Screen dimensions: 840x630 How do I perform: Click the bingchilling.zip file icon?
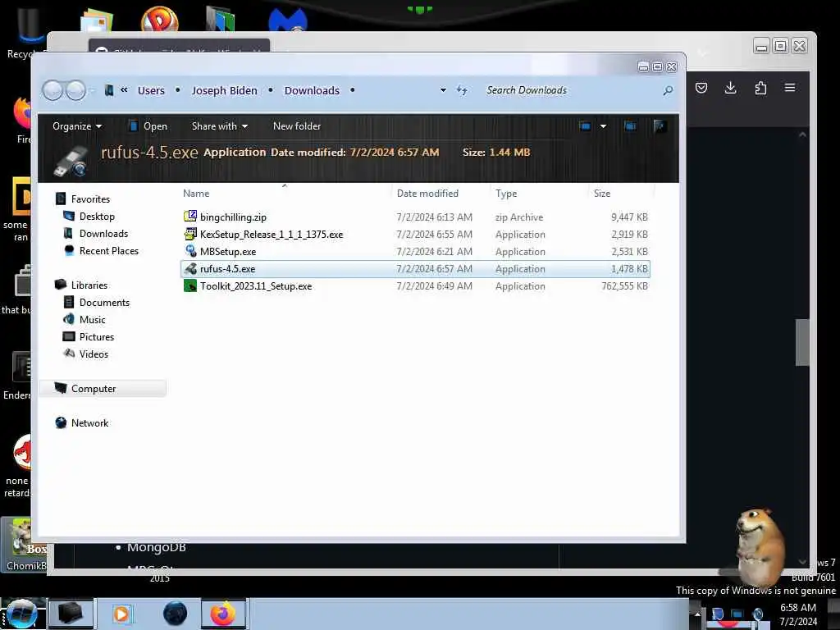pyautogui.click(x=190, y=217)
